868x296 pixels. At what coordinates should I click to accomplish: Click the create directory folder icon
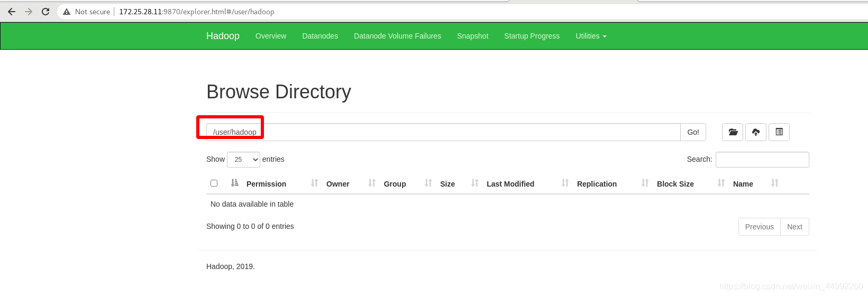click(x=733, y=132)
